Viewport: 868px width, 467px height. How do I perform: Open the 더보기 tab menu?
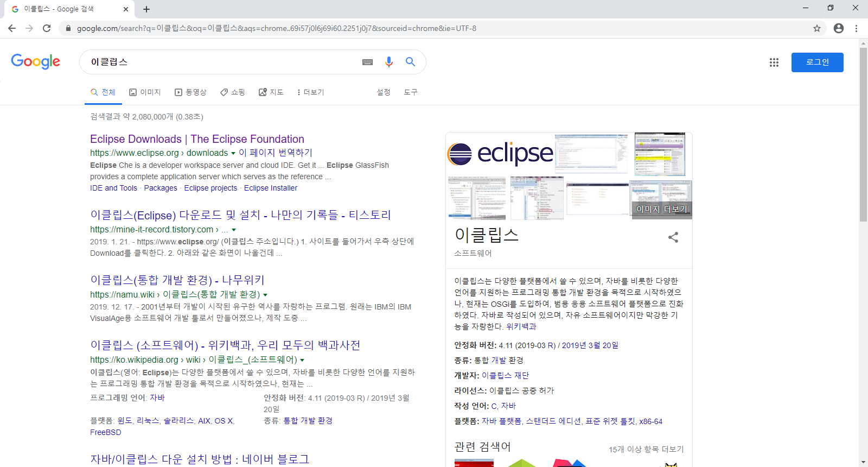click(x=311, y=92)
